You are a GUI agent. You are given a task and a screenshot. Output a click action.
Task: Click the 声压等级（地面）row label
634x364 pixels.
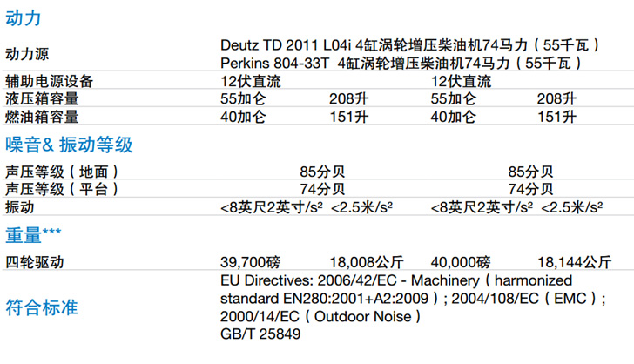(62, 172)
